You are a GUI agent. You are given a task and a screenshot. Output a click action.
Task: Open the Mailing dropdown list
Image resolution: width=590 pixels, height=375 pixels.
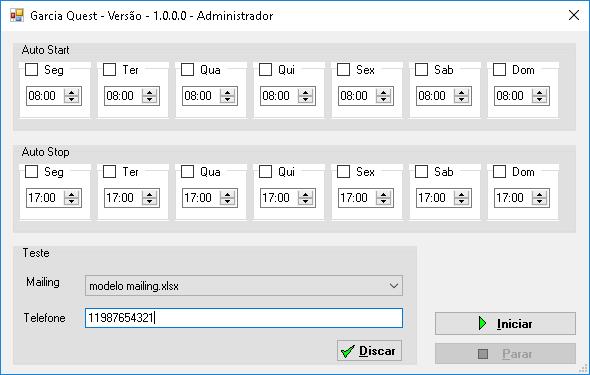(x=394, y=286)
